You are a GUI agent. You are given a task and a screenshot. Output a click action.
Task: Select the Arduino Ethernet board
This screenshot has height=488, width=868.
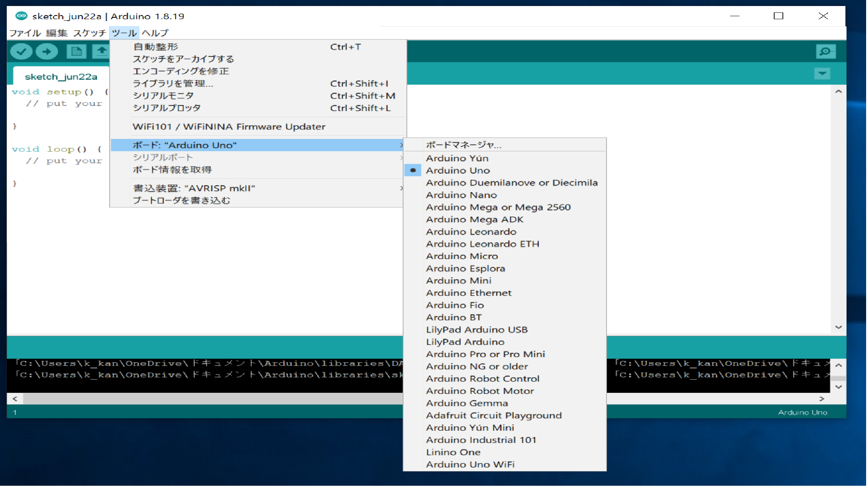click(x=505, y=293)
